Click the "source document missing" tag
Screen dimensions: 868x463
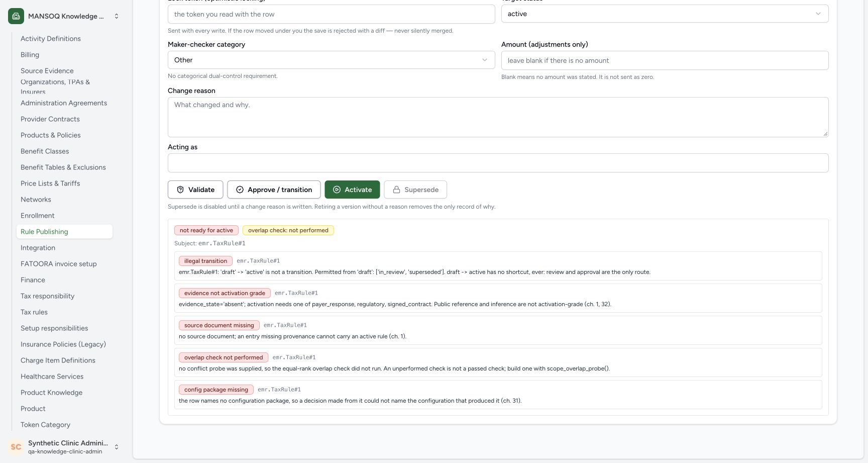coord(219,325)
